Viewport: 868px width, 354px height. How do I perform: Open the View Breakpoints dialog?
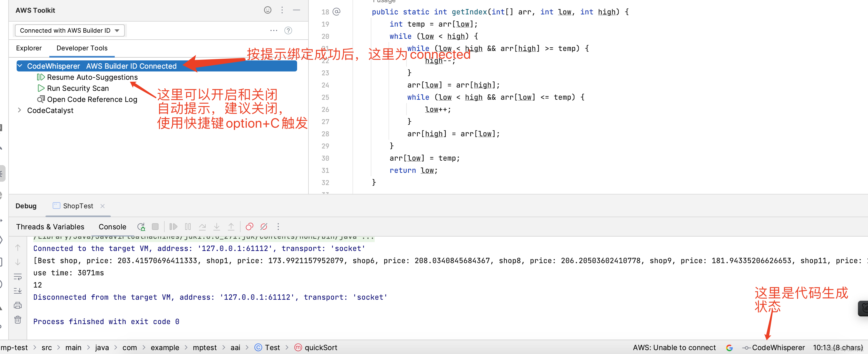click(249, 227)
